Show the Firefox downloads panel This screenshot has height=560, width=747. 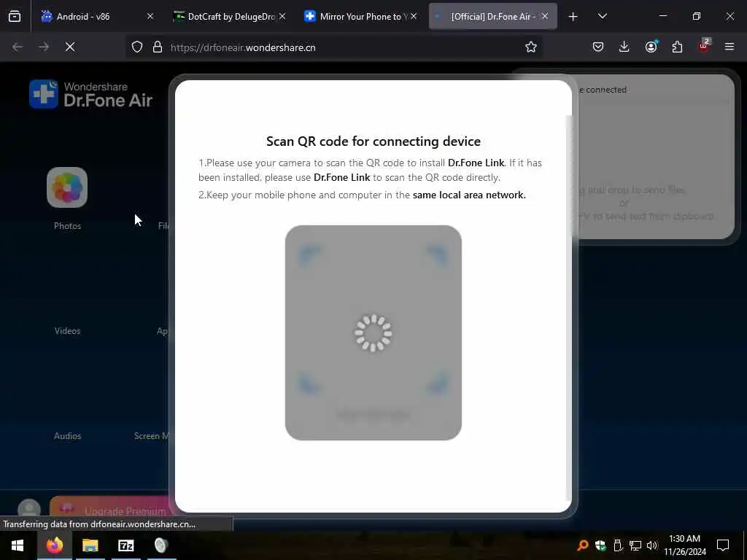624,47
